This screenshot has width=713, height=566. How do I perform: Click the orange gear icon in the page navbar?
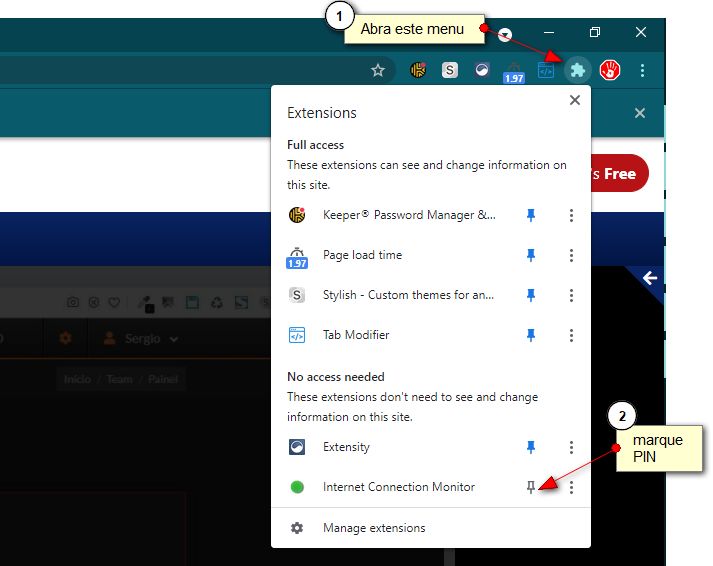point(65,338)
